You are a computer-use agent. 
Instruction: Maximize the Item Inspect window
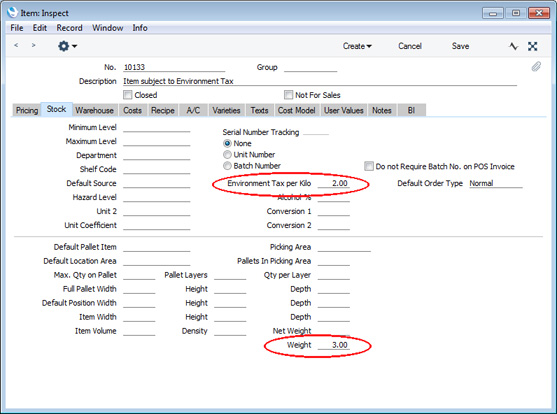point(515,13)
